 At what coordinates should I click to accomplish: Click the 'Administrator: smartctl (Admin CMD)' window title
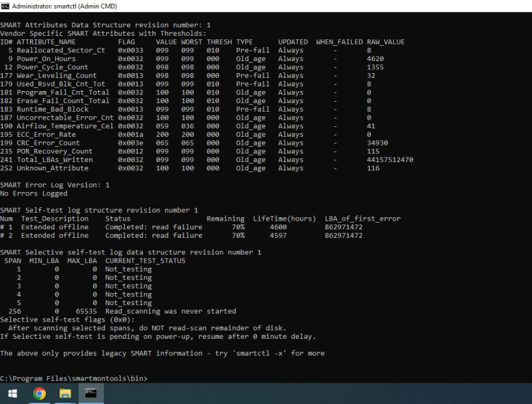click(65, 6)
